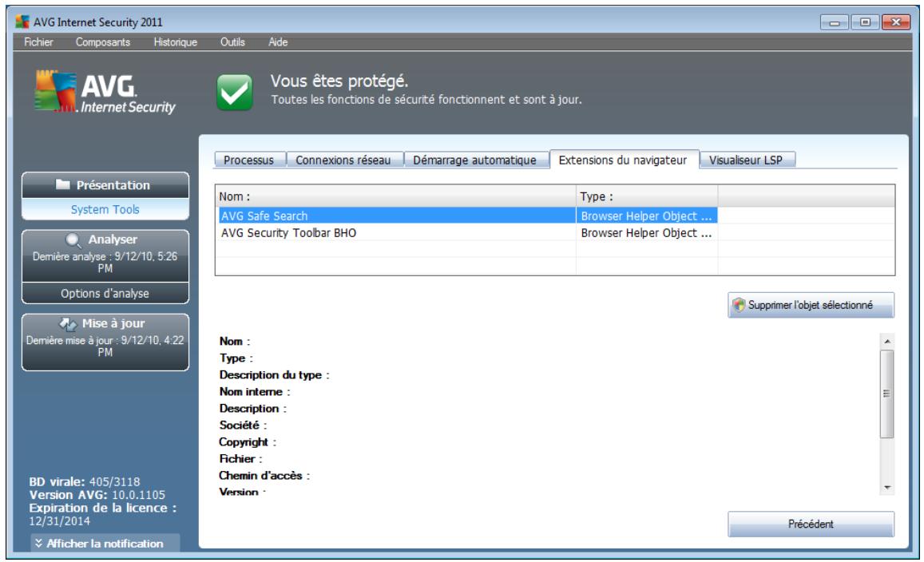Click the Société label in details
Viewport: 924px width, 562px height.
click(x=243, y=425)
